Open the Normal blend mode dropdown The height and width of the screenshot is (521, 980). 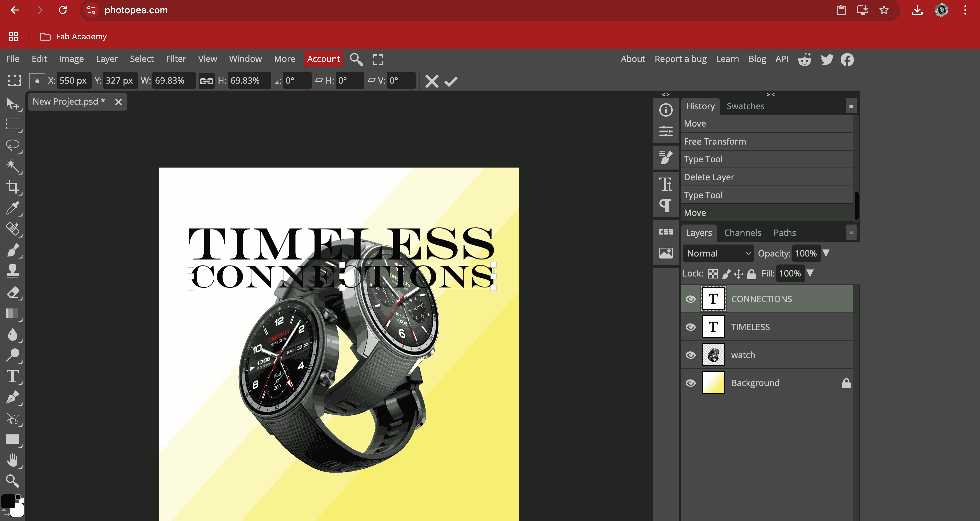[x=717, y=253]
